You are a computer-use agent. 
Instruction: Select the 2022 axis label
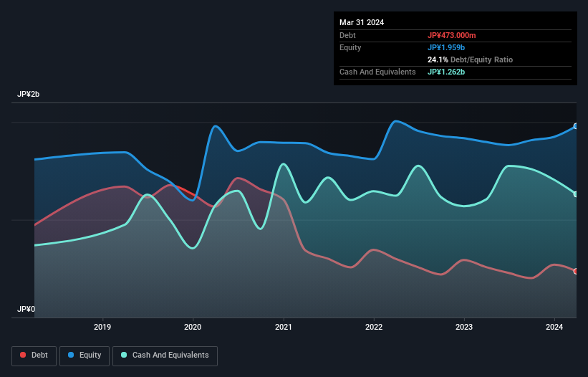click(374, 327)
